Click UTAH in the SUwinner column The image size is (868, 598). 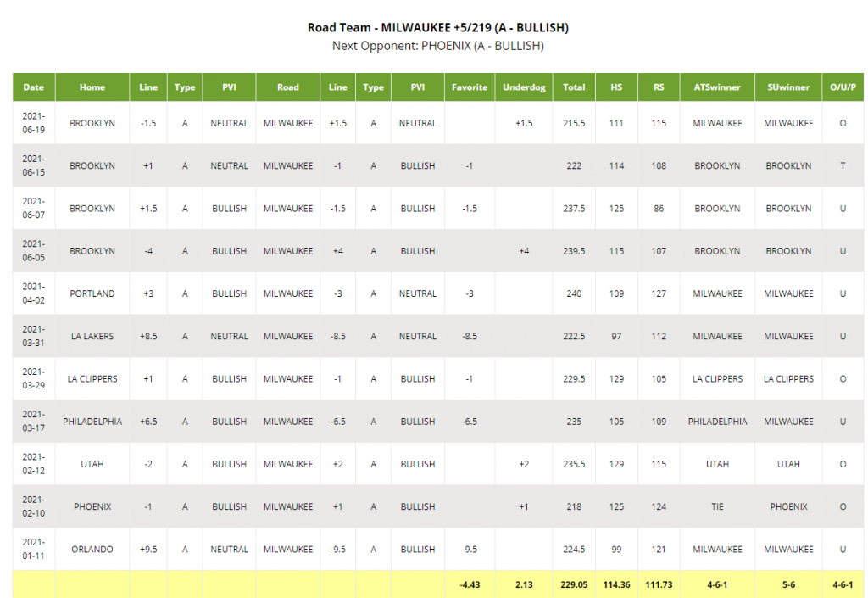pos(788,464)
